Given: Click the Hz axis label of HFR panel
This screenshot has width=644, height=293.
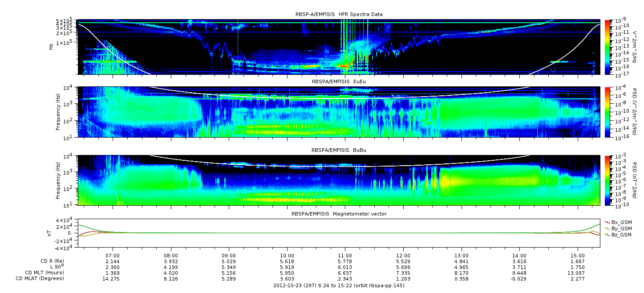Looking at the screenshot, I should pyautogui.click(x=52, y=46).
